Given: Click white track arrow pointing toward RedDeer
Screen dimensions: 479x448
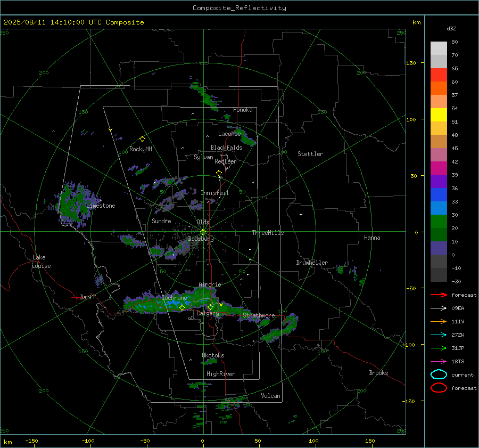Looking at the screenshot, I should pos(220,188).
